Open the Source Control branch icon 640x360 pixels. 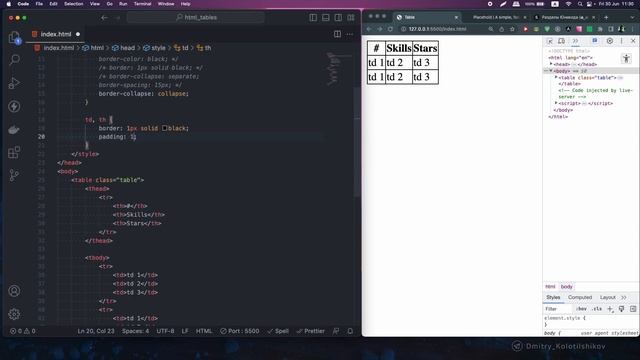coord(14,176)
